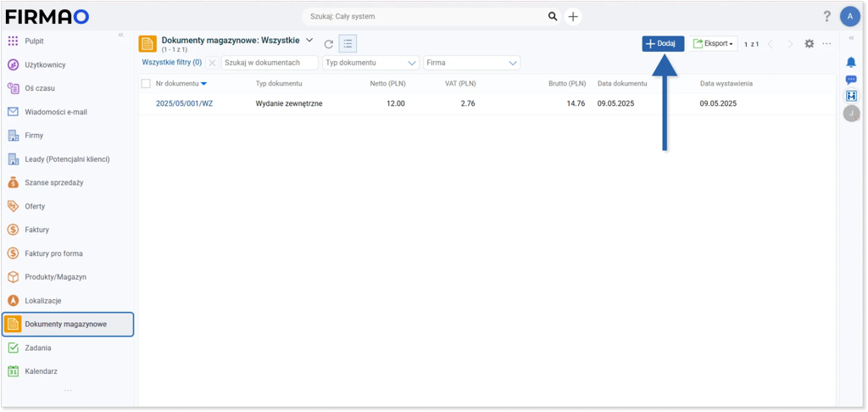868x412 pixels.
Task: Open the Firma filter dropdown
Action: pos(513,63)
